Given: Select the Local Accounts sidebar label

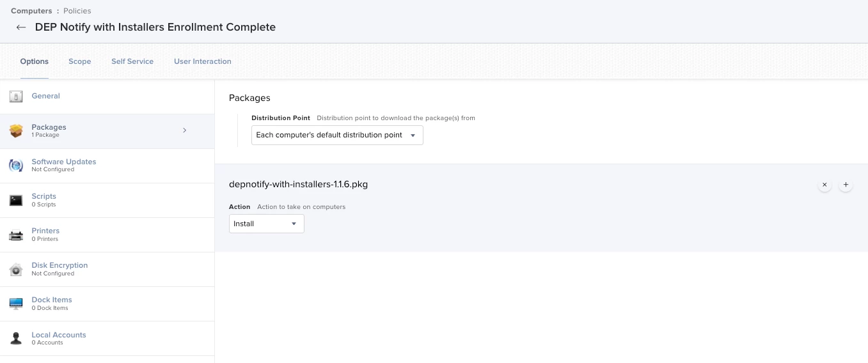Looking at the screenshot, I should pos(59,335).
